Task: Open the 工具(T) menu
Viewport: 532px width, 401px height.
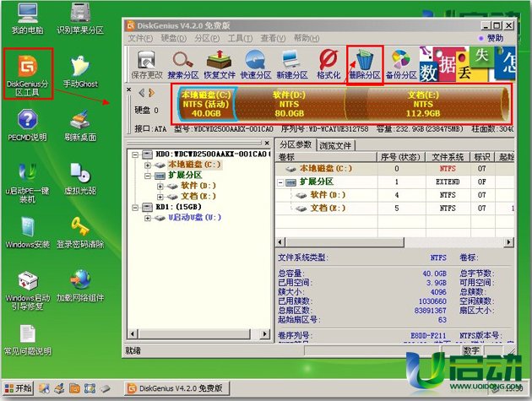Action: click(240, 38)
